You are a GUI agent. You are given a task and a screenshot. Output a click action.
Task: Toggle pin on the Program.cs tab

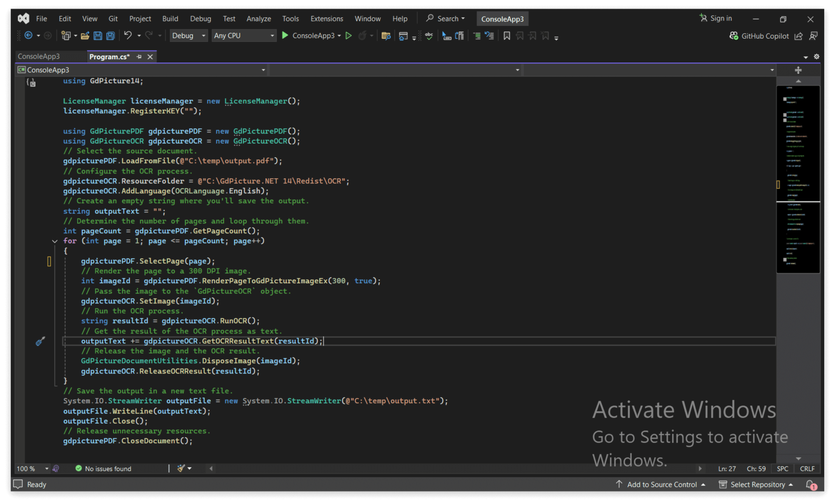coord(140,56)
